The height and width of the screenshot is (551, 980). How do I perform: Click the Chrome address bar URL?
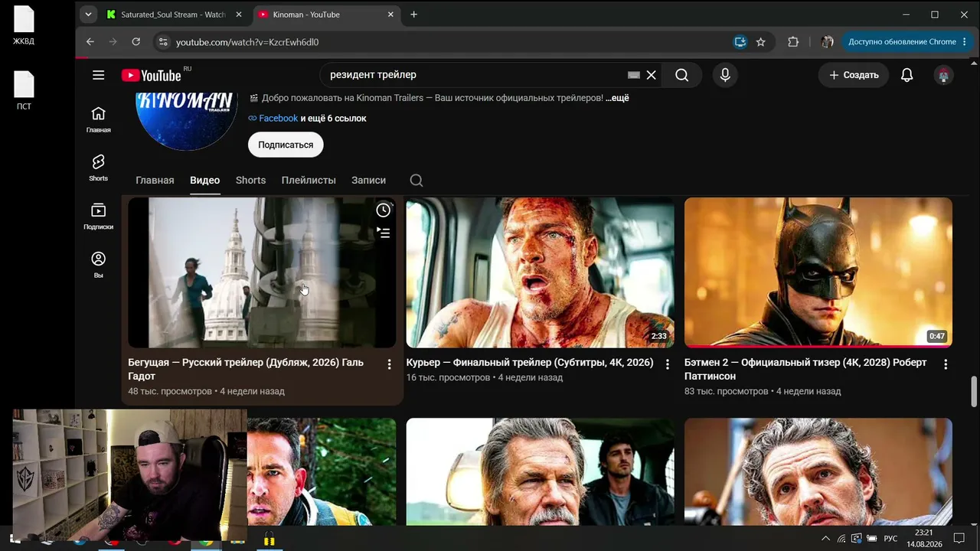coord(247,42)
